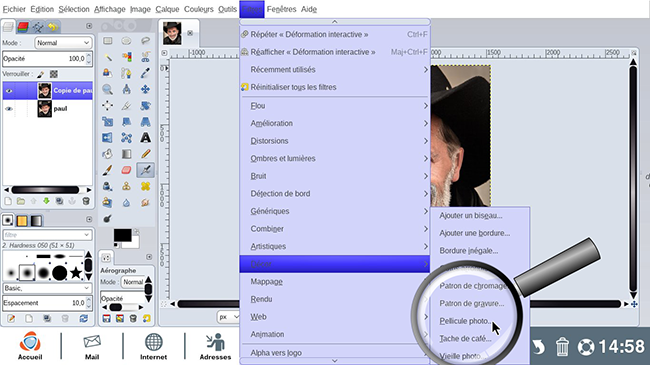
Task: Select the Crop tool
Action: 126,105
